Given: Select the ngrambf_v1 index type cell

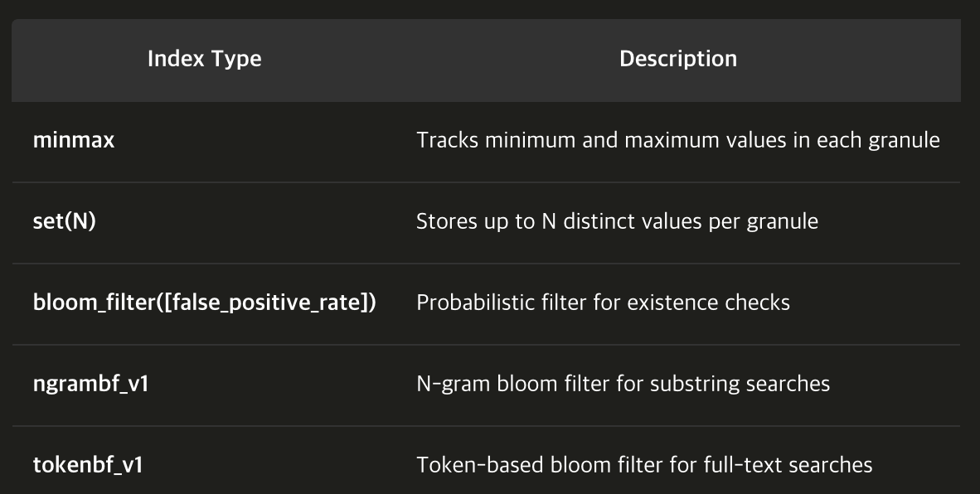Looking at the screenshot, I should click(x=90, y=384).
